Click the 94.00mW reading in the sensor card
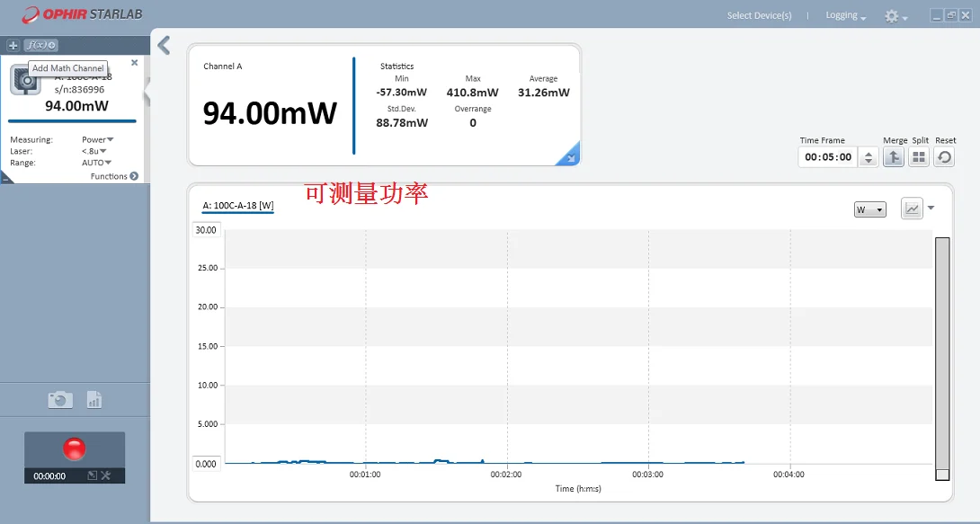 point(76,106)
